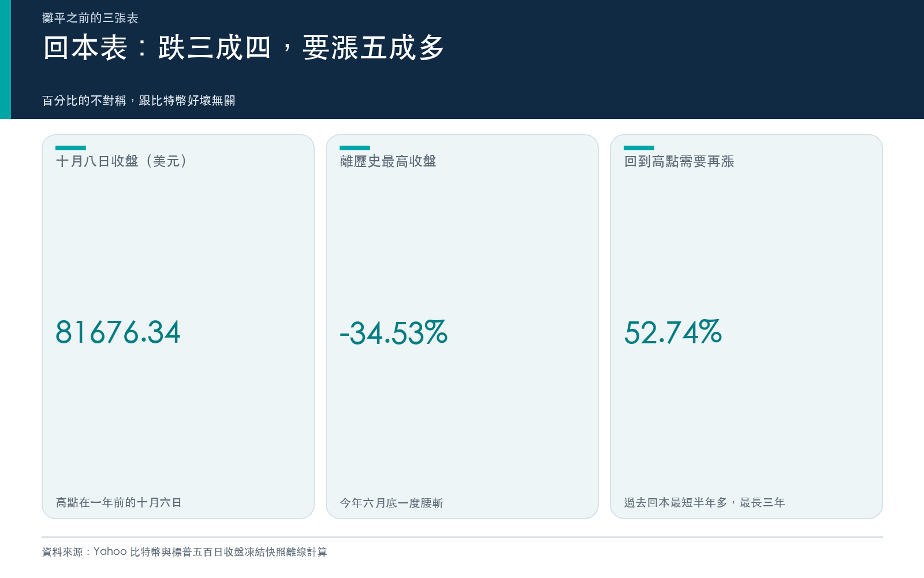Click the note 今年六月底一度腰斬
Screen dimensions: 924x578
[392, 503]
